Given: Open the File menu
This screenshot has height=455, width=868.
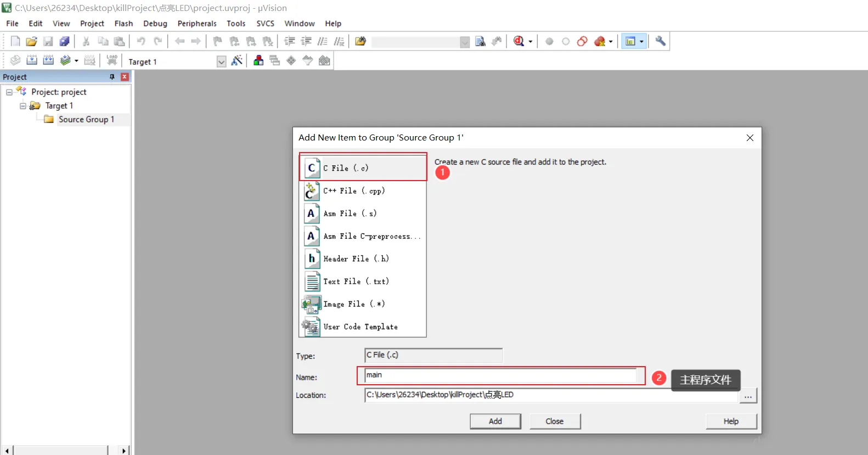Looking at the screenshot, I should click(x=12, y=24).
